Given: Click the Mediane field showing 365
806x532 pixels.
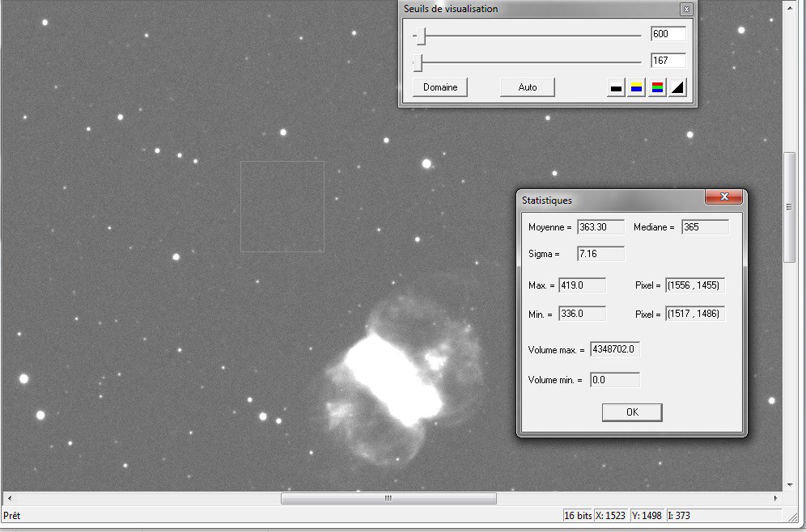Looking at the screenshot, I should coord(705,227).
